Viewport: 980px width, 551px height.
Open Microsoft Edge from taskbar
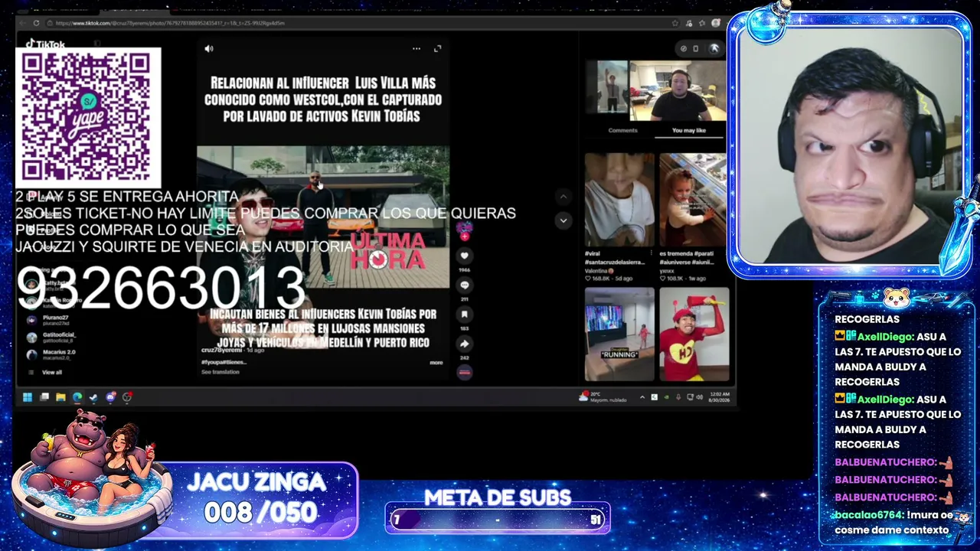[77, 396]
